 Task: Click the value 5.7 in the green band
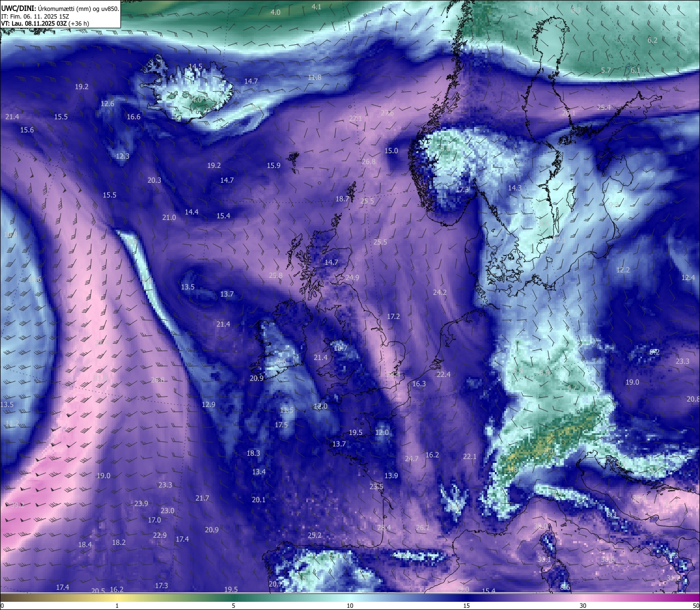606,71
